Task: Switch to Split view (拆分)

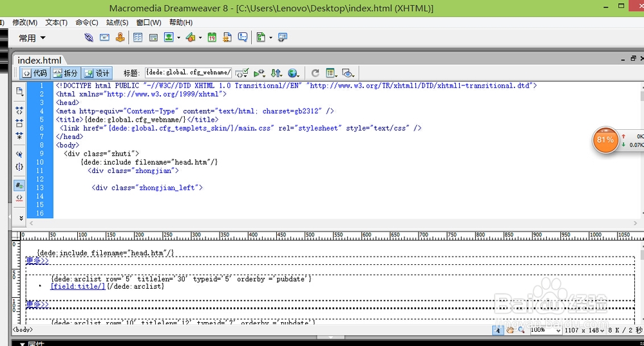Action: pyautogui.click(x=66, y=73)
